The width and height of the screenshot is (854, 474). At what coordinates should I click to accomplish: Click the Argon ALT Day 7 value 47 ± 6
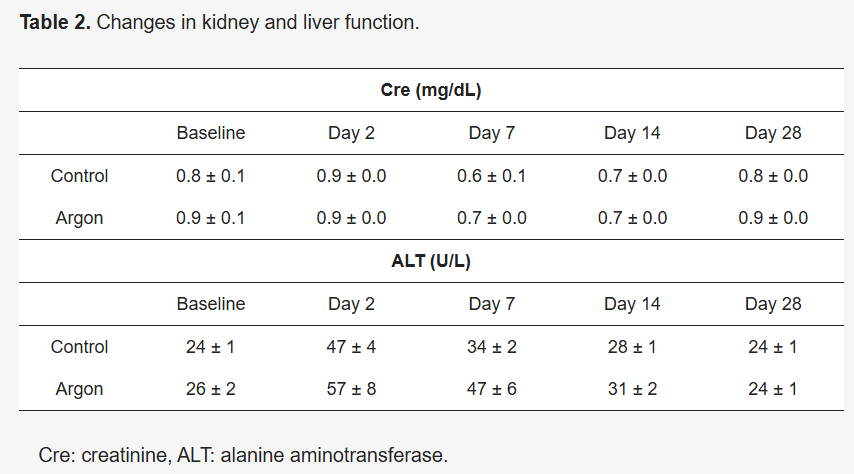tap(492, 389)
